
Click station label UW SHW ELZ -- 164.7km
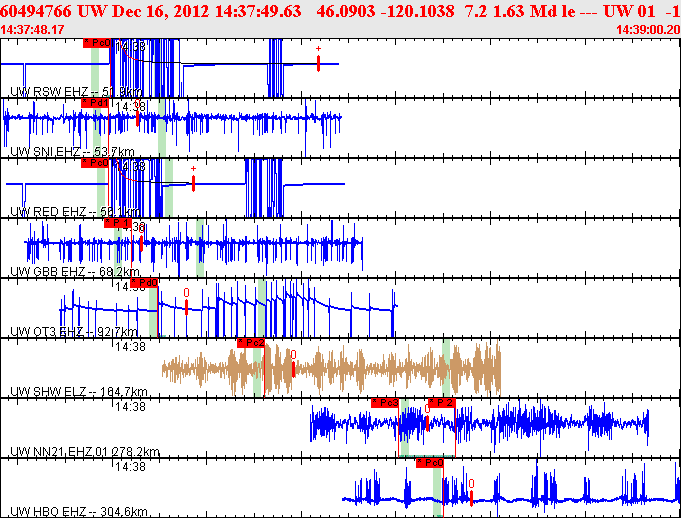click(79, 392)
